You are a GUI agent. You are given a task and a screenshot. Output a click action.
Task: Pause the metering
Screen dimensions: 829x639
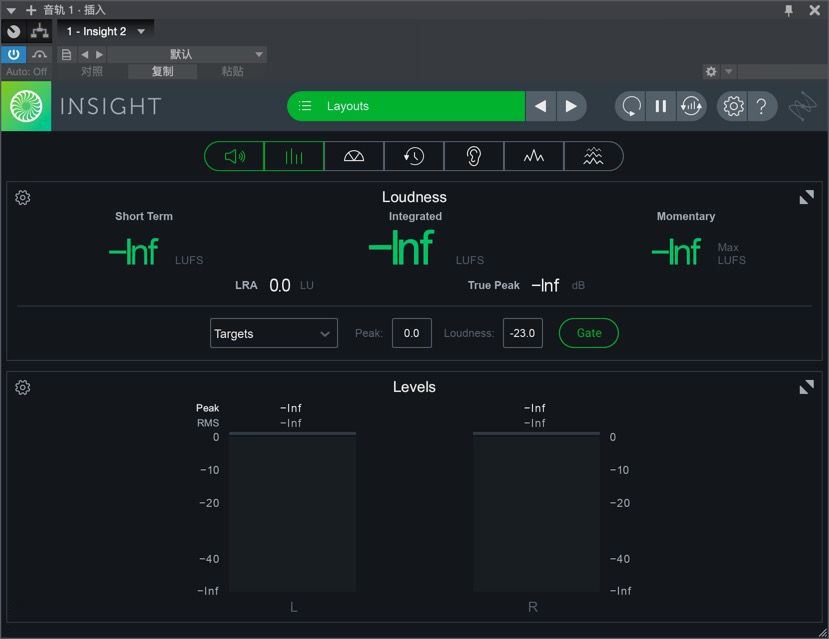(x=660, y=106)
